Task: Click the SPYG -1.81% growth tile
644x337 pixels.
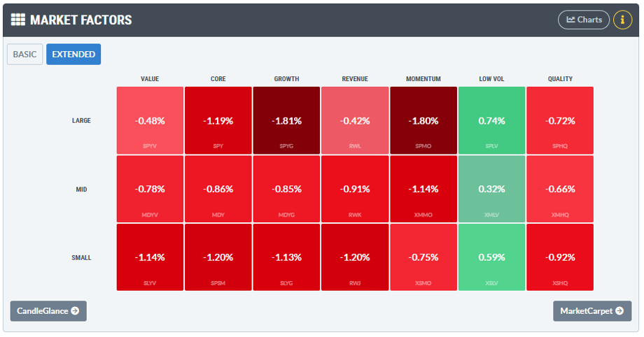Action: coord(286,120)
